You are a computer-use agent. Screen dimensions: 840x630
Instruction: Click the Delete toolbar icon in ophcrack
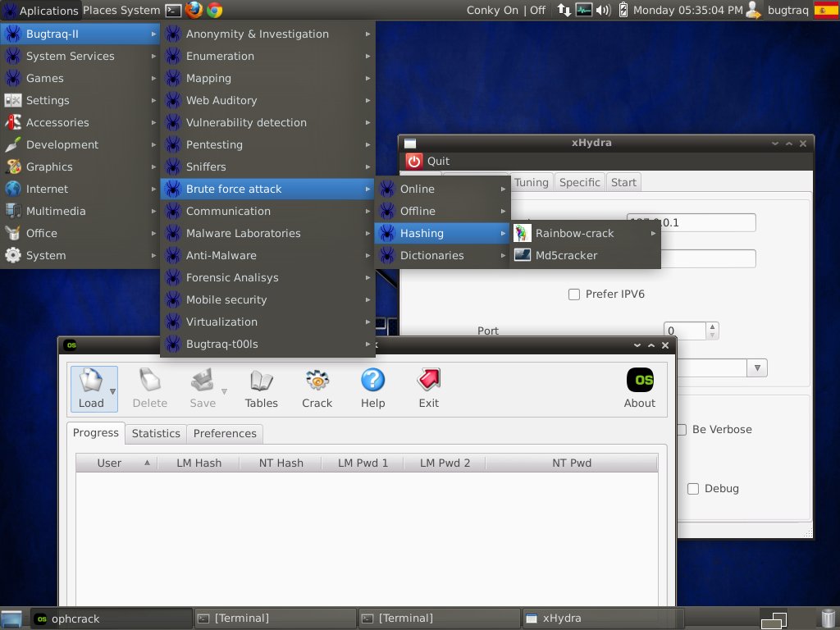tap(150, 389)
